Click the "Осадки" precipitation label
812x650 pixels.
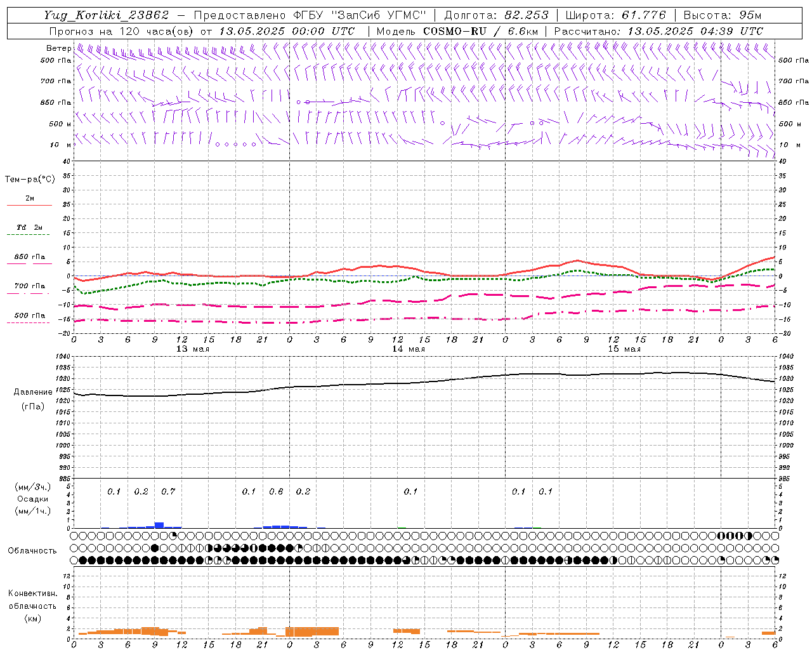click(x=33, y=499)
